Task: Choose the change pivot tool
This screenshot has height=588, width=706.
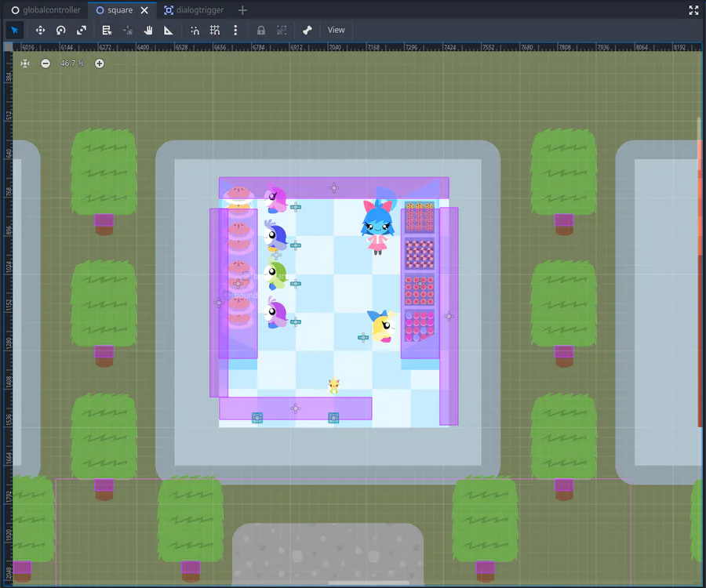Action: coord(128,30)
